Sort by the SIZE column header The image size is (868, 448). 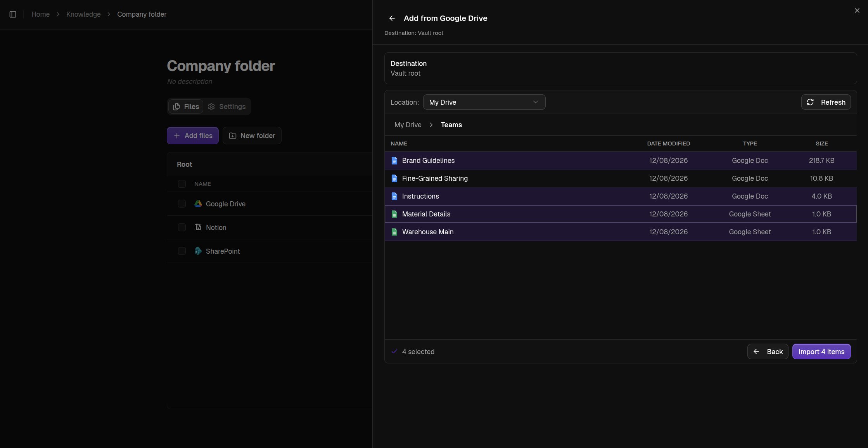[x=822, y=144]
